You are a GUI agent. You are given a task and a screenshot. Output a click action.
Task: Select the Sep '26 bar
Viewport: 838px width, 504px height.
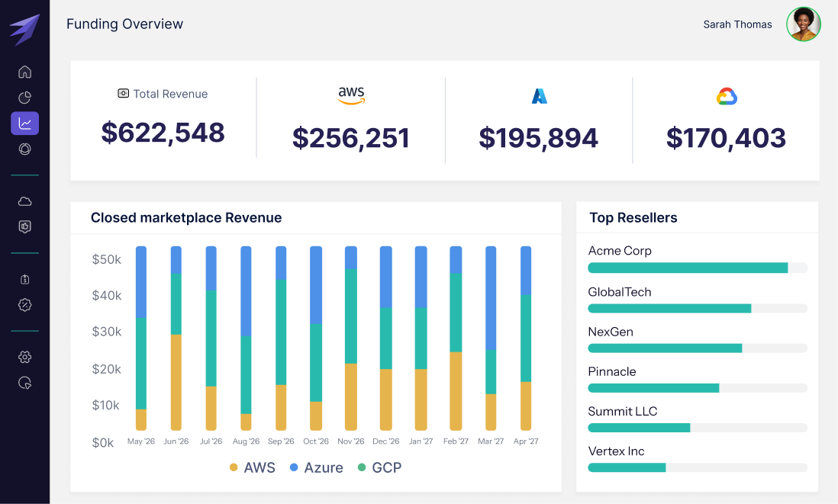(x=281, y=338)
